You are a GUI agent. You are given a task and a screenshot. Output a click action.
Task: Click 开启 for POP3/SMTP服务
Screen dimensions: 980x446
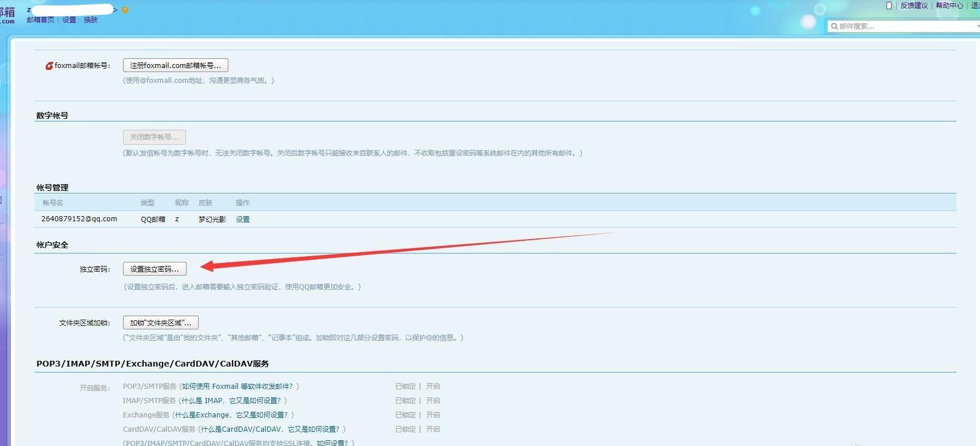(433, 387)
